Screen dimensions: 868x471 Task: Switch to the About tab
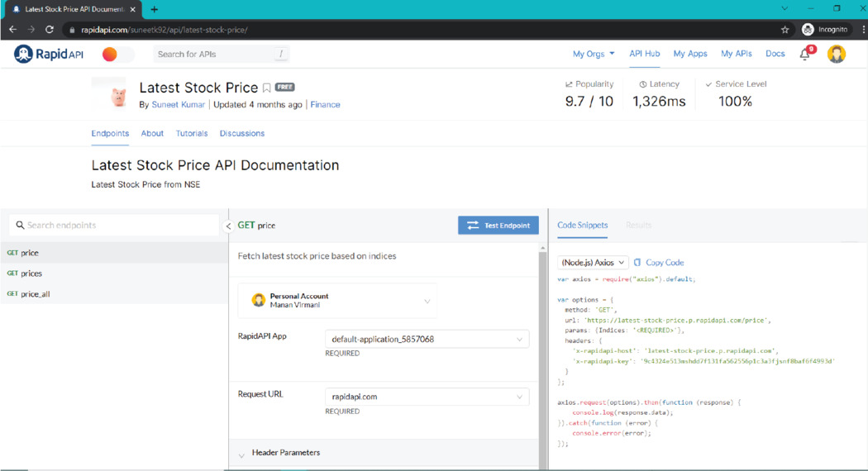tap(152, 133)
